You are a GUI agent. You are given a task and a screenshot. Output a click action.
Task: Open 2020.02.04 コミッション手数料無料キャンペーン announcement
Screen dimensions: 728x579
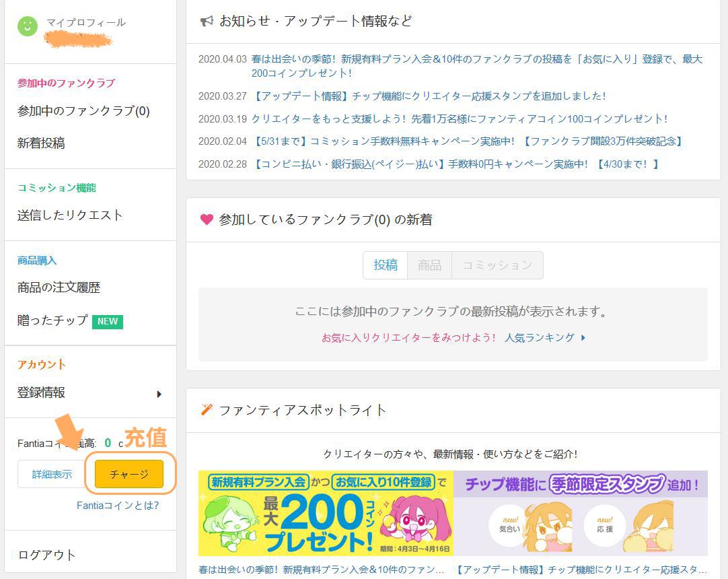467,141
